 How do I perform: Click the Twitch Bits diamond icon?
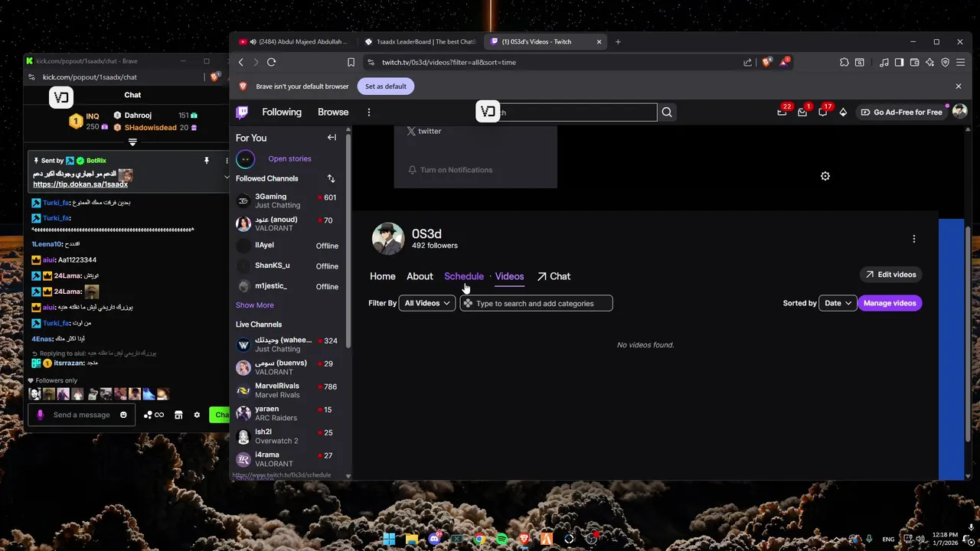[843, 112]
